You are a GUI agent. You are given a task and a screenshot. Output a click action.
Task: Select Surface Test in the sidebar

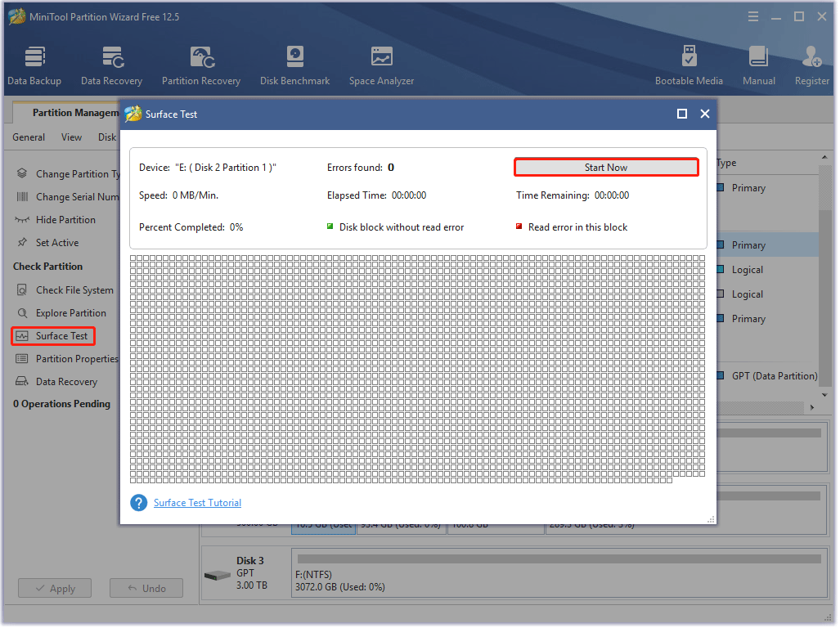tap(61, 337)
